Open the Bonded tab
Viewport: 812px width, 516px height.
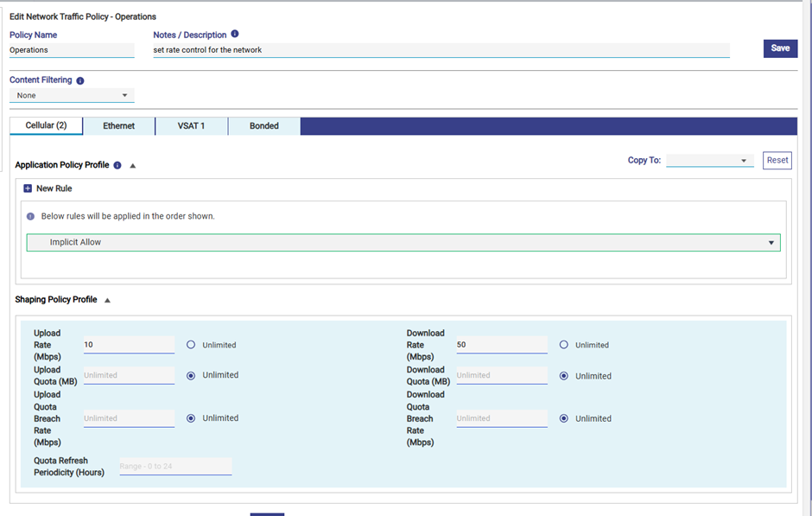pyautogui.click(x=264, y=126)
